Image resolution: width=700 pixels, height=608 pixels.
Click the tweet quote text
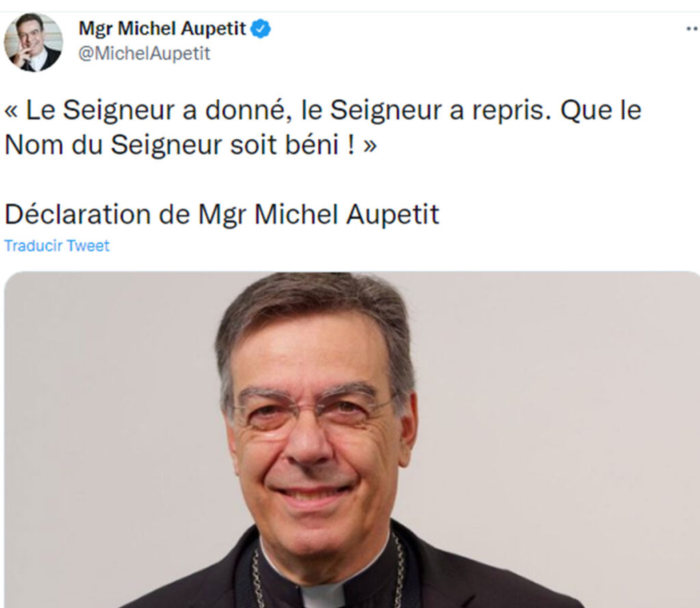(x=323, y=127)
